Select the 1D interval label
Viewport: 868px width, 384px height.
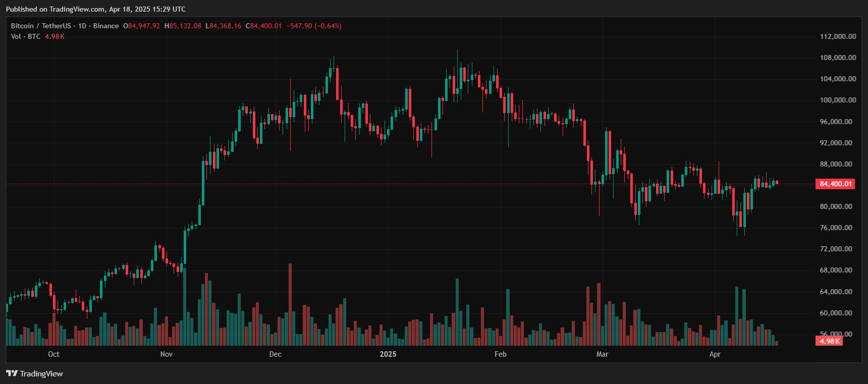click(x=82, y=26)
